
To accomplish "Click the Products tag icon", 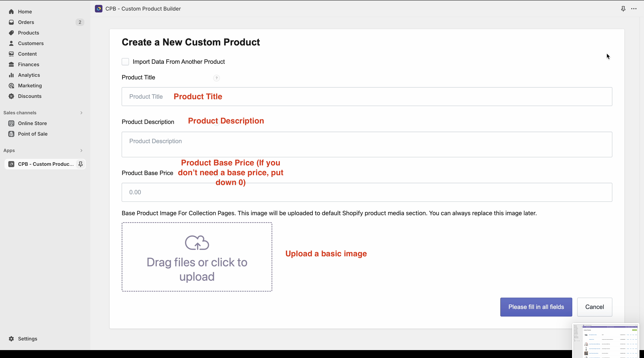I will (x=11, y=33).
